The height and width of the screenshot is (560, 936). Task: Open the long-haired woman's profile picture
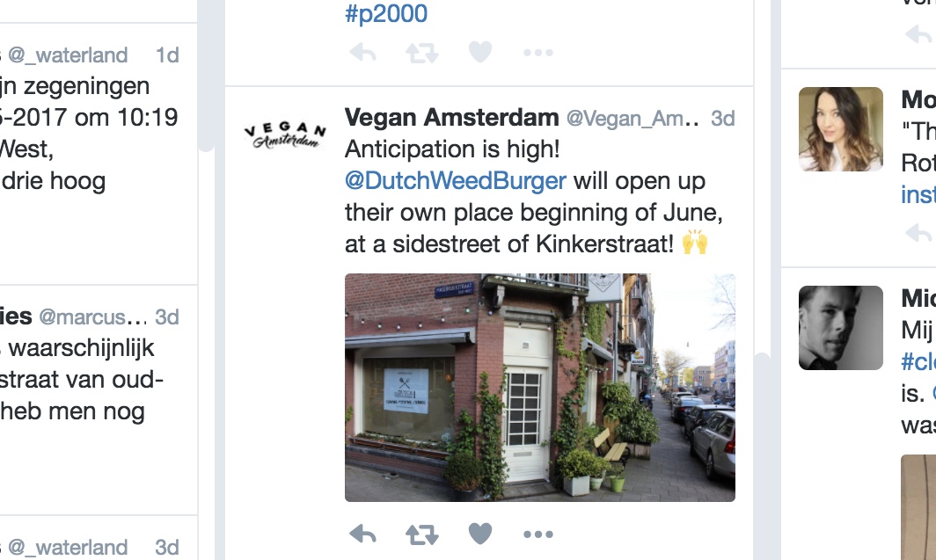840,129
